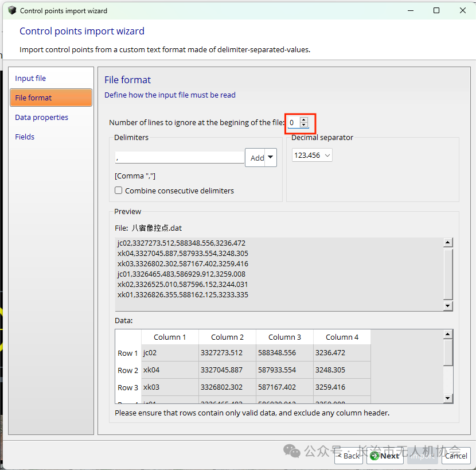Click the [Comma ","] delimiter entry

[x=135, y=176]
